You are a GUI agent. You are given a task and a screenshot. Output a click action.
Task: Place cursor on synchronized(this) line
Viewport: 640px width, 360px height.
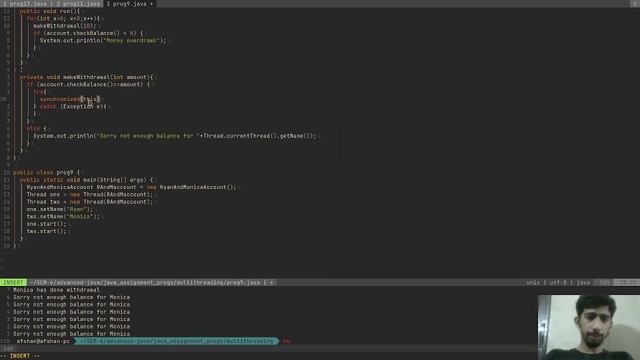pos(70,99)
